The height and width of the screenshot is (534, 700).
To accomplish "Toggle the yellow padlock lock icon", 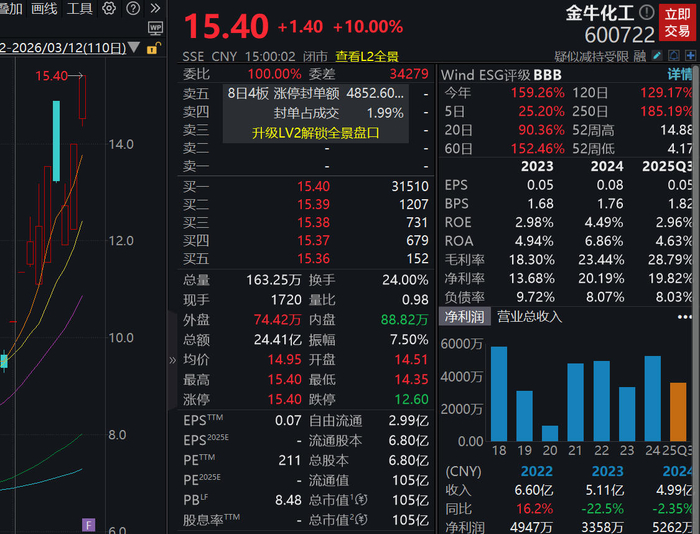I will pyautogui.click(x=153, y=48).
